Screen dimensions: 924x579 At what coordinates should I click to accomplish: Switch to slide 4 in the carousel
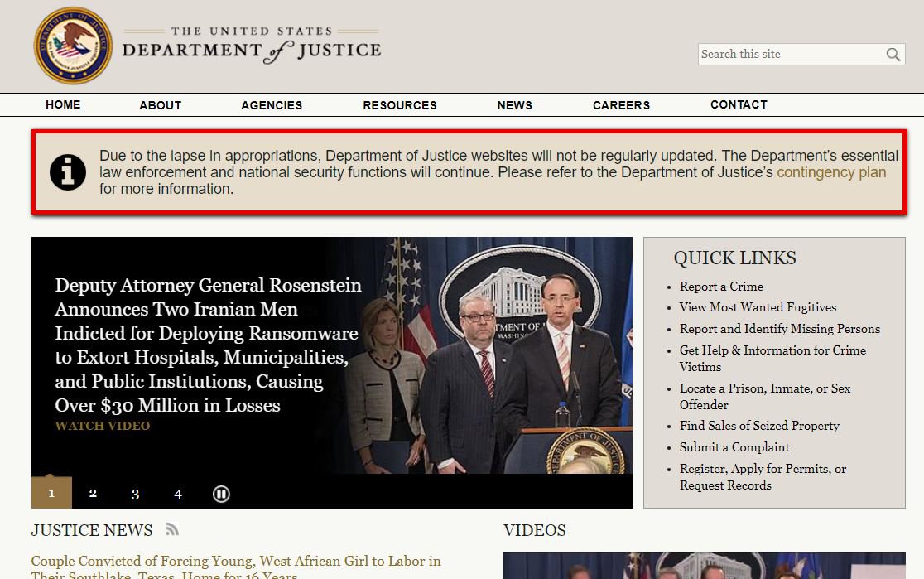point(178,494)
